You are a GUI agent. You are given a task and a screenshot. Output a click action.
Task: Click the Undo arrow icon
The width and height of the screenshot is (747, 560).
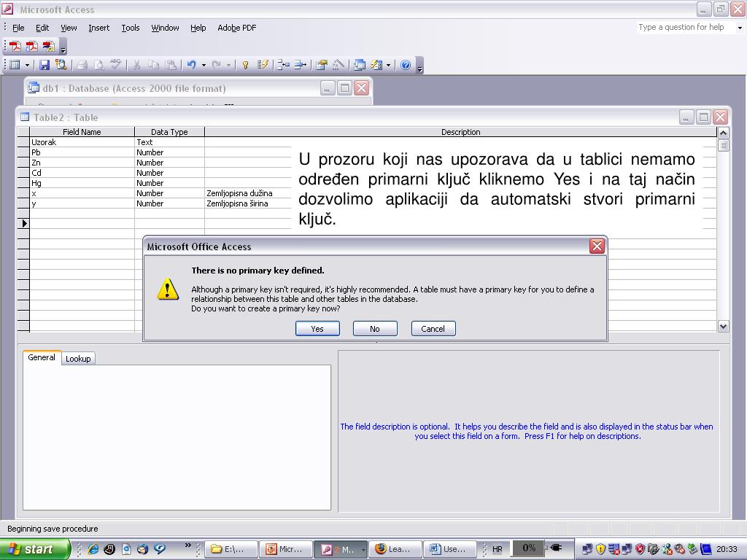tap(192, 65)
